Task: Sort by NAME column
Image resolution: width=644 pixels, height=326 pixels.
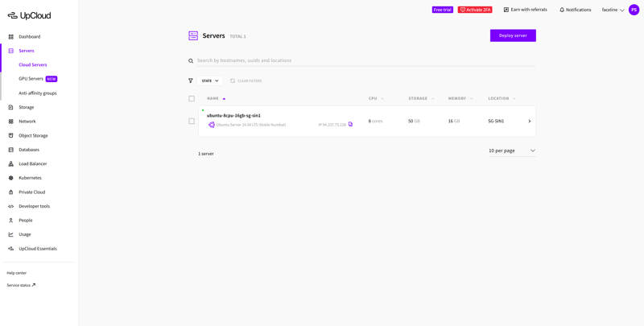Action: (217, 98)
